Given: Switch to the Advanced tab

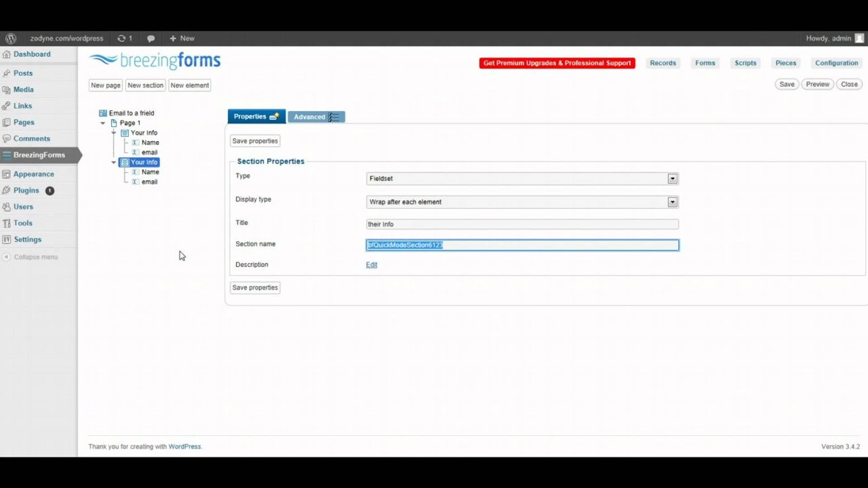Looking at the screenshot, I should pos(316,117).
